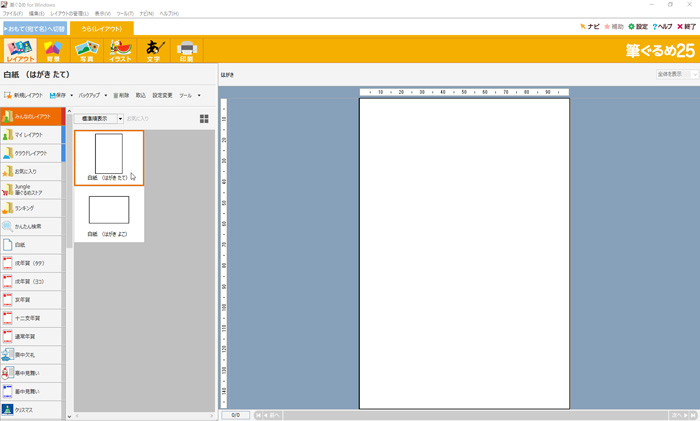Open マイ レイアウト in the sidebar
Screen dimensions: 700x421
click(30, 134)
